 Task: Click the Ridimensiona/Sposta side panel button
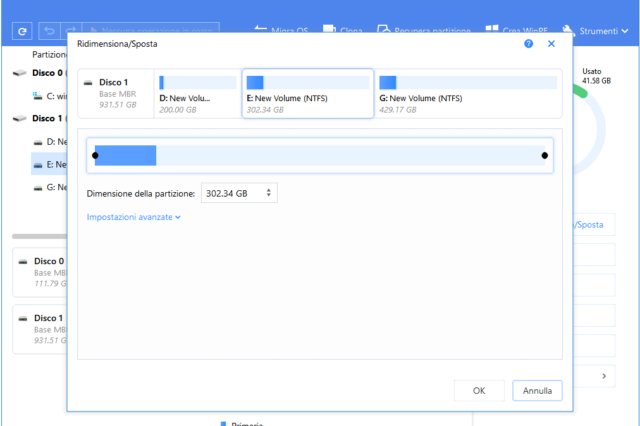pos(594,224)
